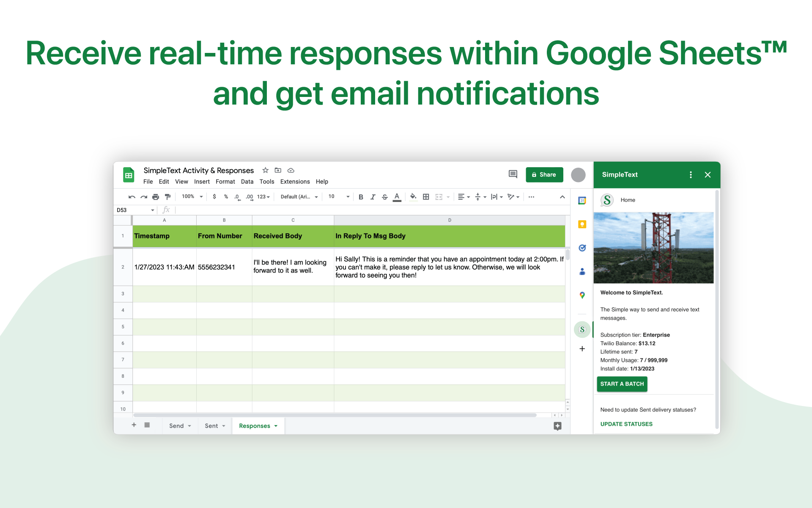Open the Insert menu
Image resolution: width=812 pixels, height=508 pixels.
(202, 182)
